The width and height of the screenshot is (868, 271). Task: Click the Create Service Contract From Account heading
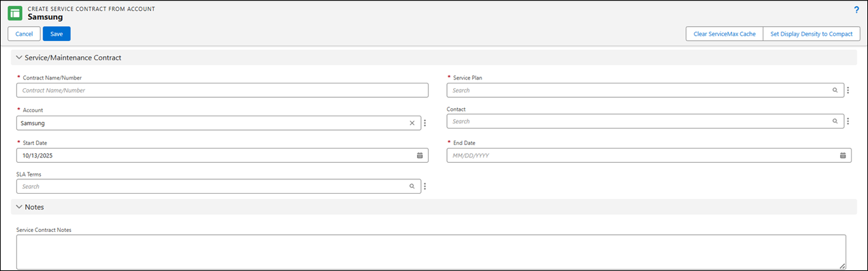click(x=91, y=8)
